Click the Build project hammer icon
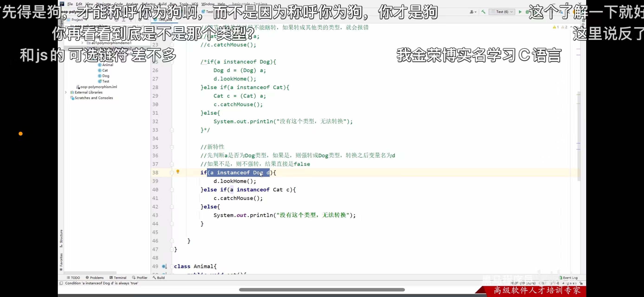644x297 pixels. 483,12
